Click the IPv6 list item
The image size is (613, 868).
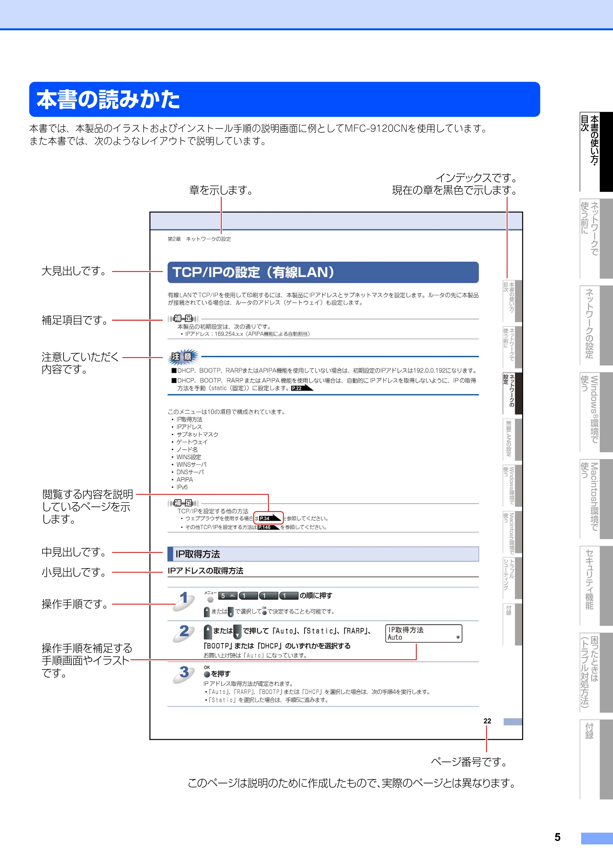click(182, 487)
